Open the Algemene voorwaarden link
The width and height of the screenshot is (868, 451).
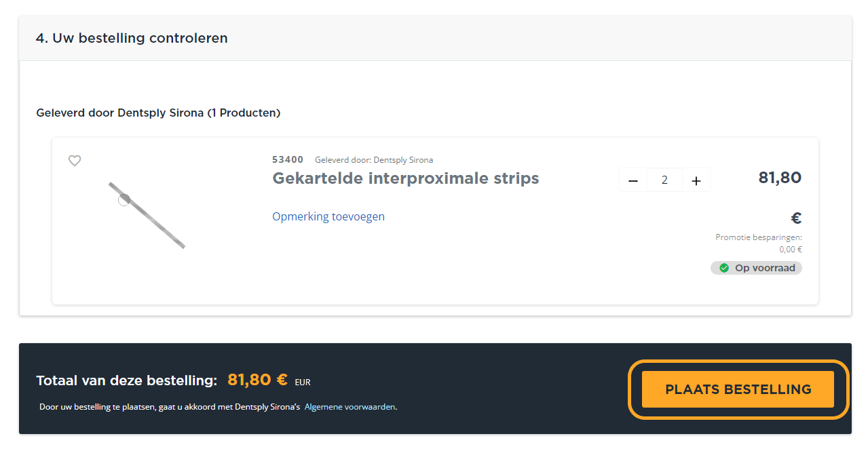(x=350, y=407)
